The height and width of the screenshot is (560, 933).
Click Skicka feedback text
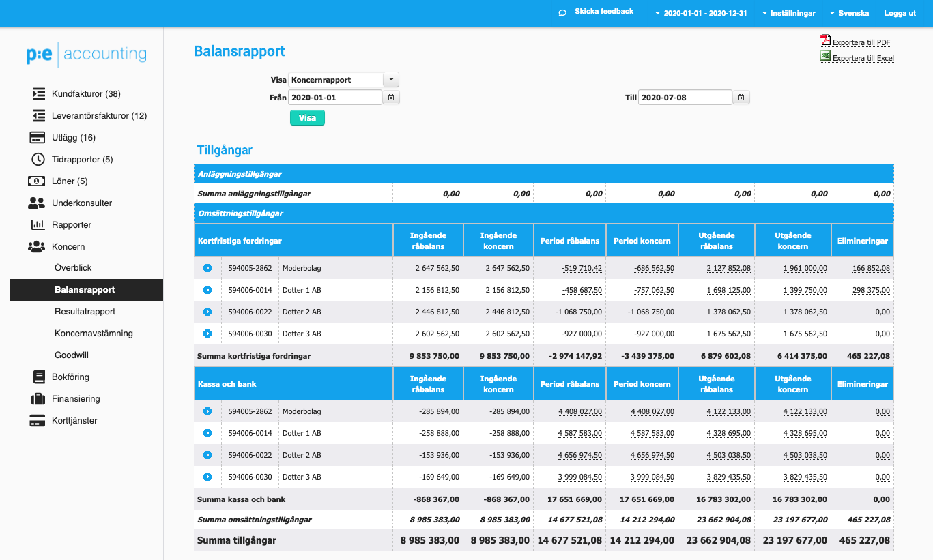(x=604, y=12)
